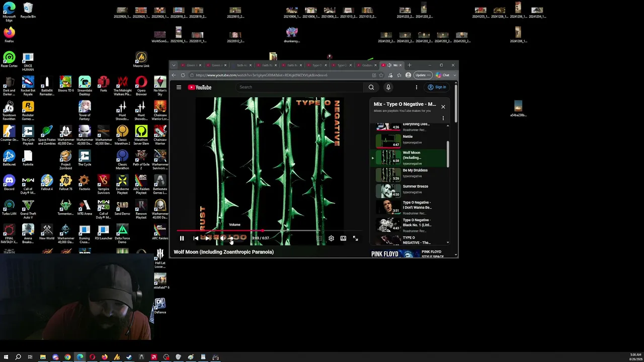Open the Windows Start menu

point(6,357)
